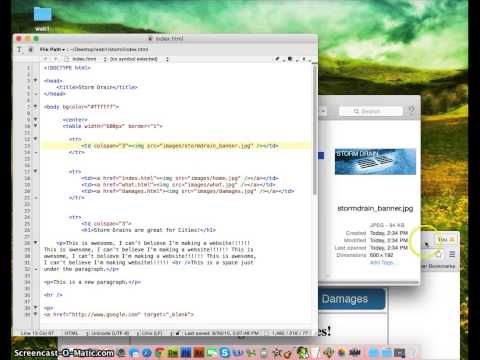Image resolution: width=480 pixels, height=360 pixels.
Task: Click the h1 'Storm Drains are great' line
Action: 148,230
